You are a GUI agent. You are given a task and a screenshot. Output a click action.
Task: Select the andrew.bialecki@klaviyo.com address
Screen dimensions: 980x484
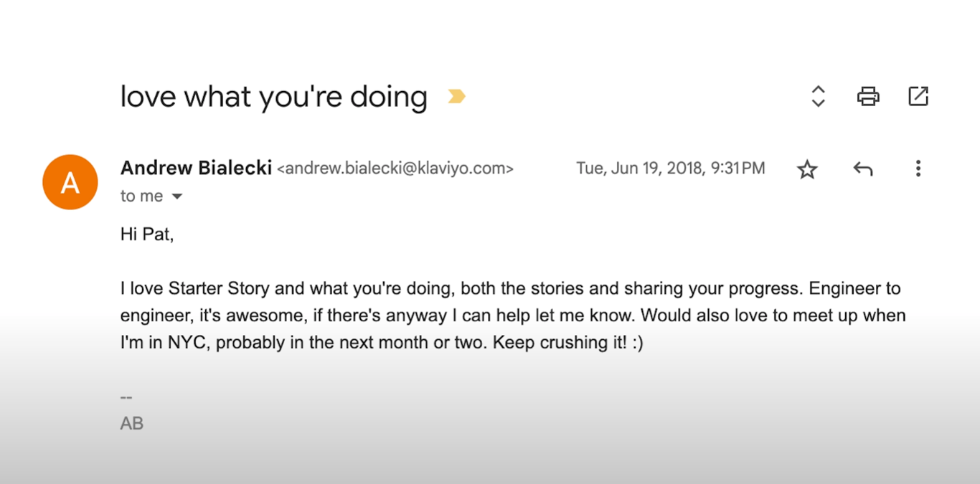pos(395,169)
